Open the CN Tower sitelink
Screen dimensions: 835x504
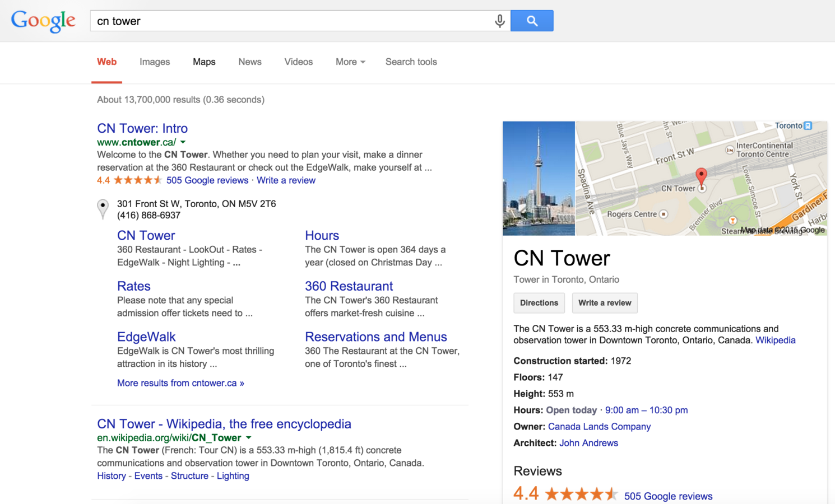point(146,235)
